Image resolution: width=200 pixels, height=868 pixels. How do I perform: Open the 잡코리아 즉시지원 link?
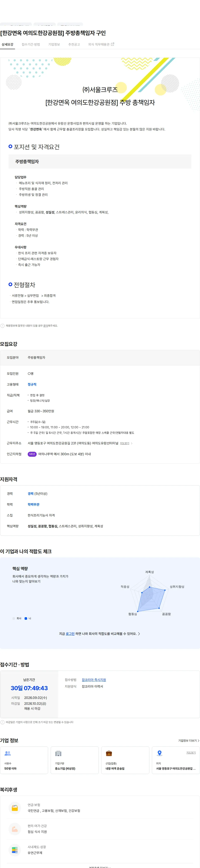pyautogui.click(x=94, y=680)
